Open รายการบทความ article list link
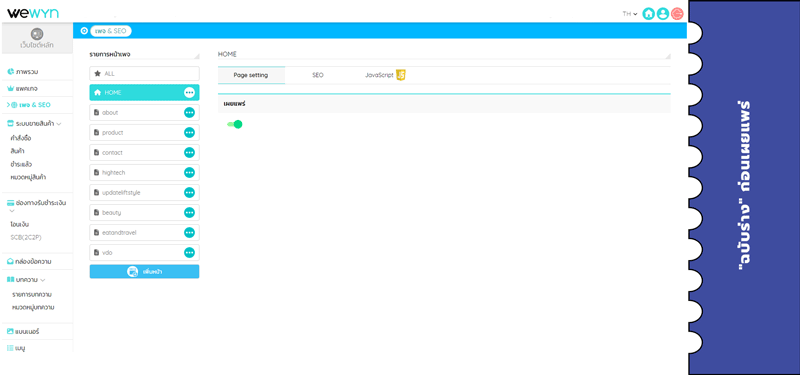Viewport: 800px width, 375px height. click(32, 294)
